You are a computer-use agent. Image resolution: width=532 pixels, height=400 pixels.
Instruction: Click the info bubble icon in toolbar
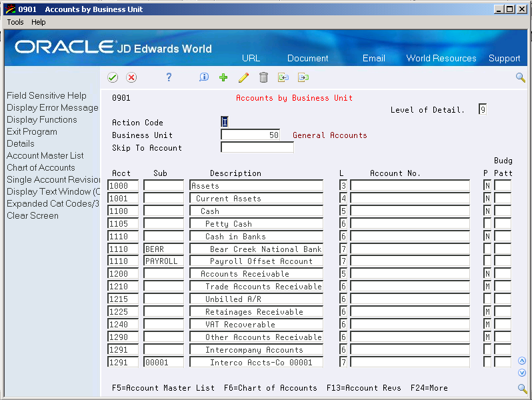tap(203, 77)
